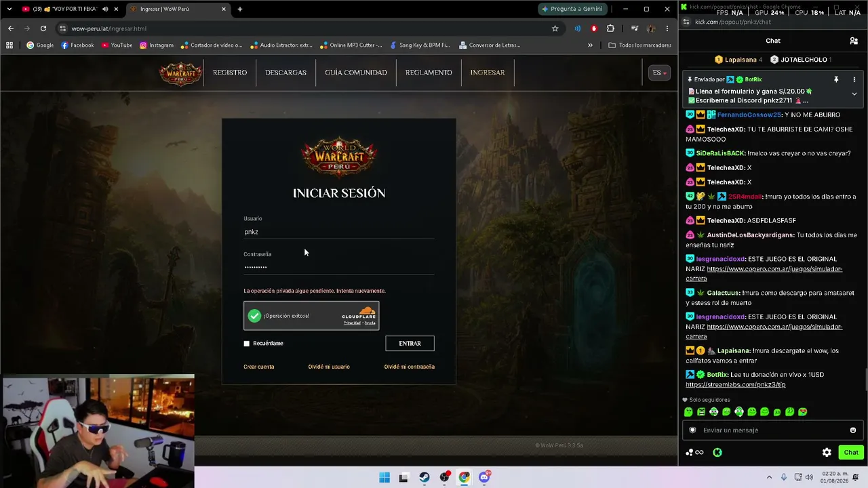868x488 pixels.
Task: Reload the wow-peru.lat page
Action: [43, 28]
